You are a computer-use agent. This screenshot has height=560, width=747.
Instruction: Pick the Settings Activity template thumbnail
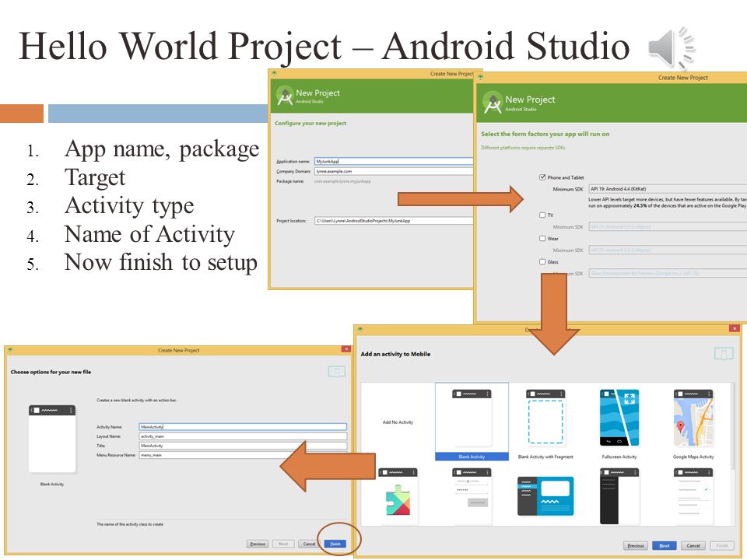pos(693,497)
